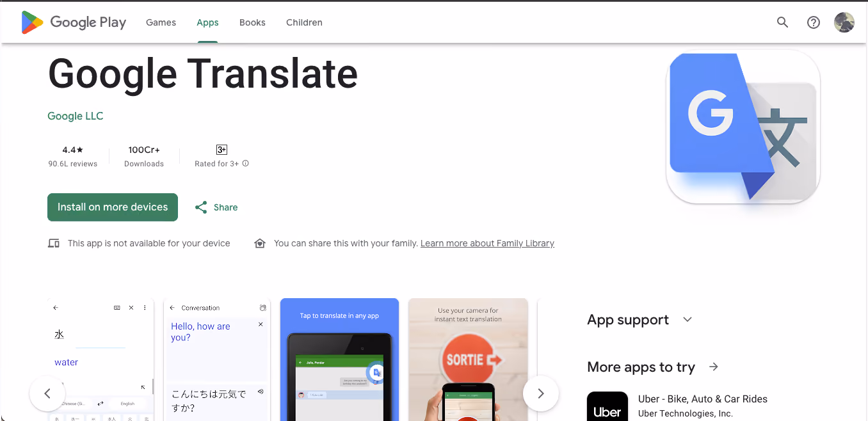Screen dimensions: 868x421
Task: Click the Google Translate title
Action: (203, 74)
